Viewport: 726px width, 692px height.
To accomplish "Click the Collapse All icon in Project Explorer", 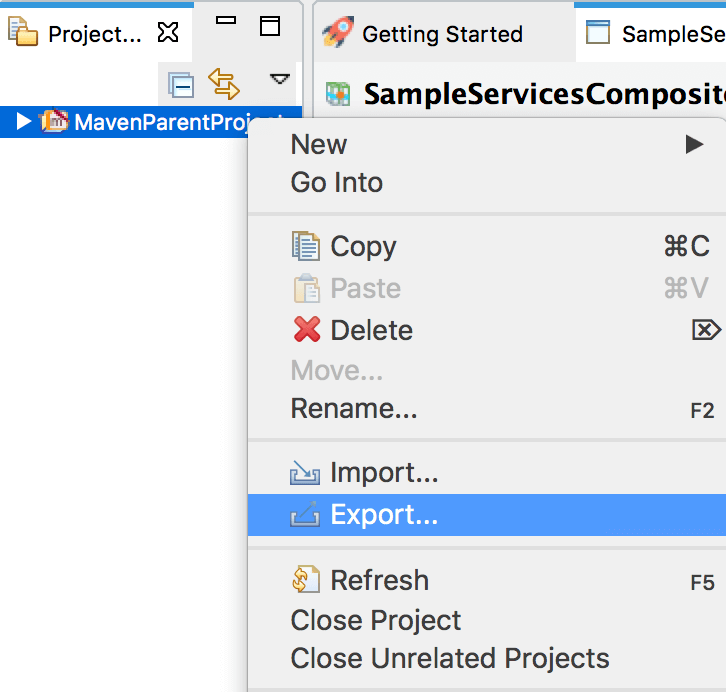I will (x=181, y=85).
